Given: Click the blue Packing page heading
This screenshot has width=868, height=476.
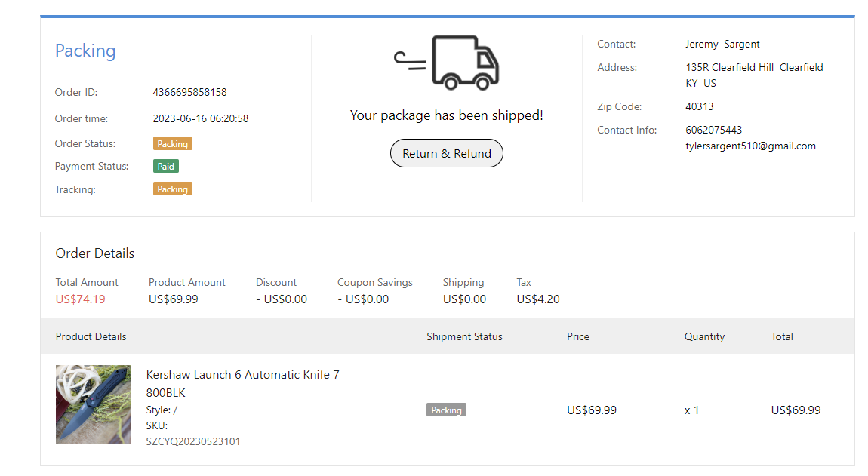Looking at the screenshot, I should pyautogui.click(x=85, y=51).
